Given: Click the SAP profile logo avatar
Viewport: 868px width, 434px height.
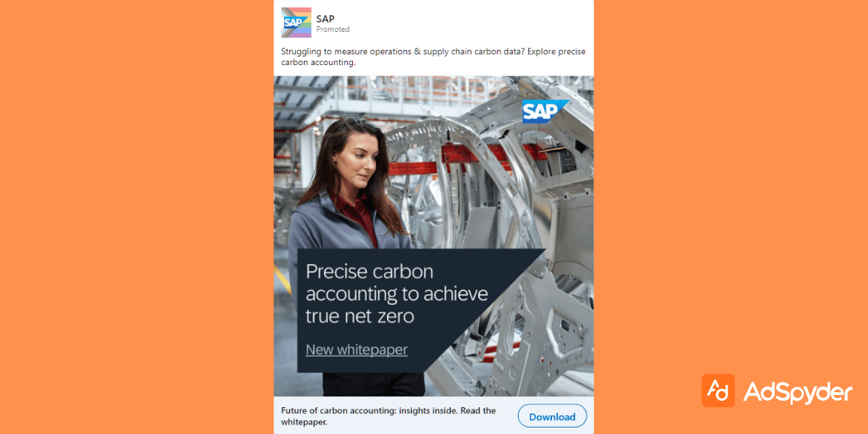Looking at the screenshot, I should click(x=296, y=22).
